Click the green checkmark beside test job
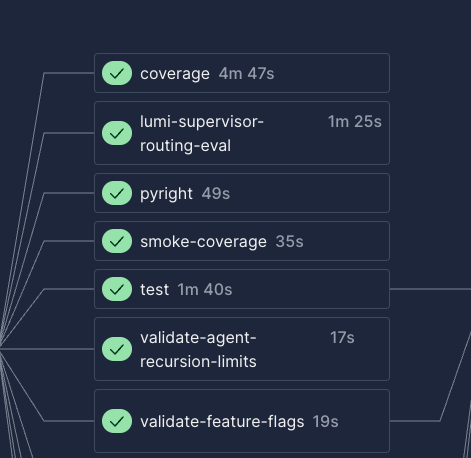 coord(117,289)
